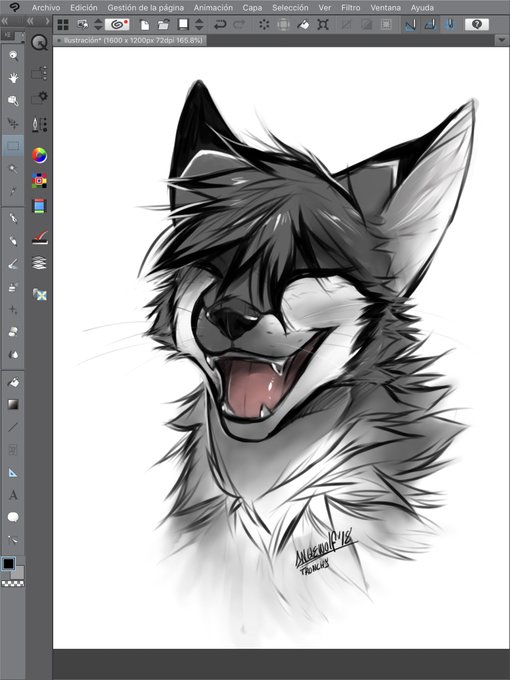Open the Color Wheel palette
510x680 pixels.
(x=39, y=155)
